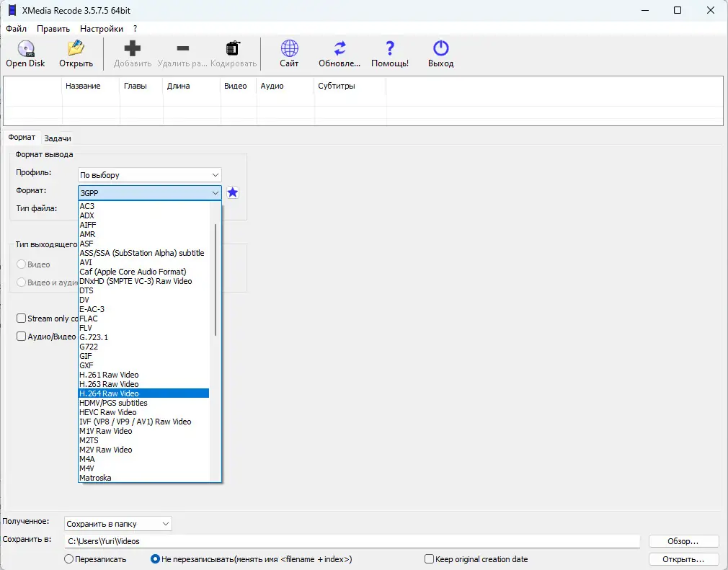The height and width of the screenshot is (570, 728).
Task: Open help using the Помощь! question icon
Action: point(390,48)
